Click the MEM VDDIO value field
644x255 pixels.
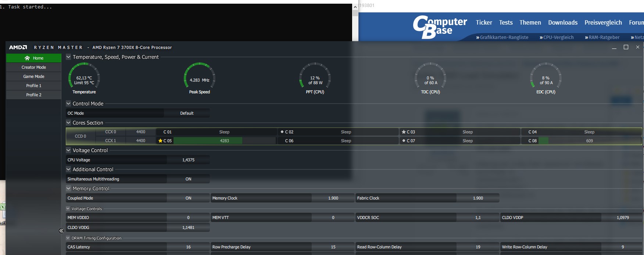pos(188,218)
